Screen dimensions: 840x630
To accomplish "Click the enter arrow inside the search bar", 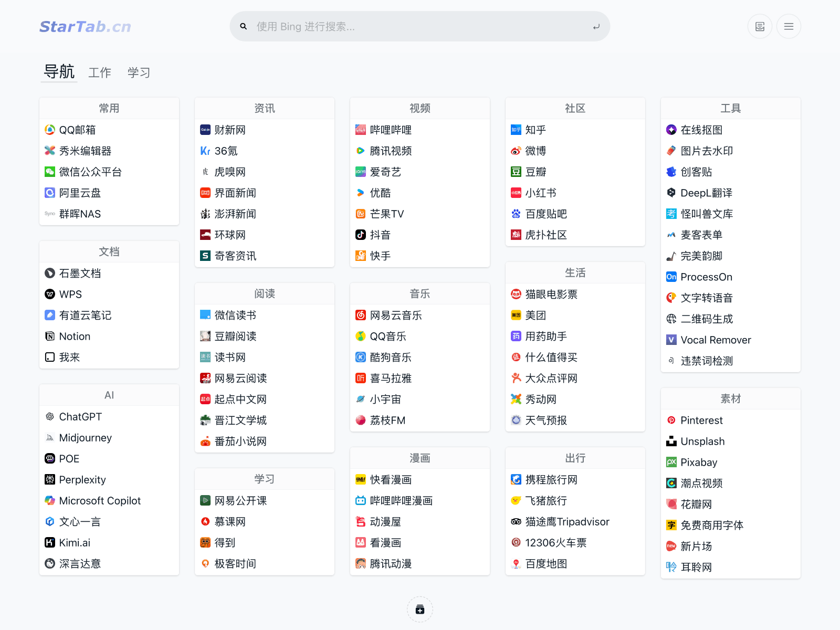I will coord(596,27).
